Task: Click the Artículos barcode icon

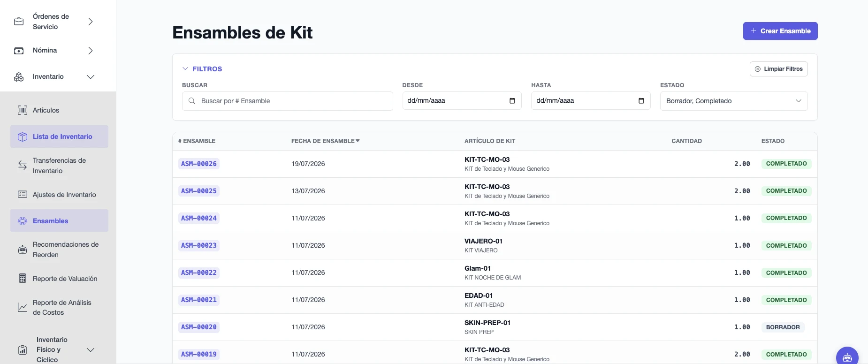Action: (x=23, y=110)
